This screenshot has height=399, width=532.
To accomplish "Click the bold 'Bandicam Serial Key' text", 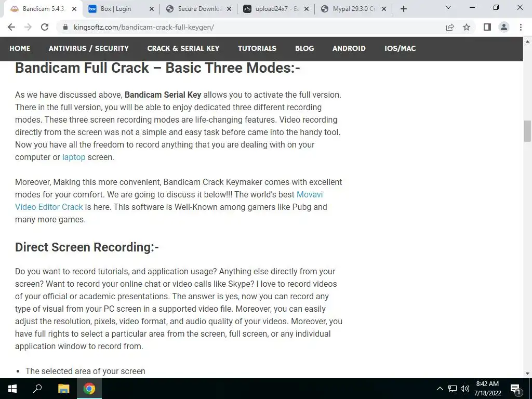I will [x=163, y=95].
